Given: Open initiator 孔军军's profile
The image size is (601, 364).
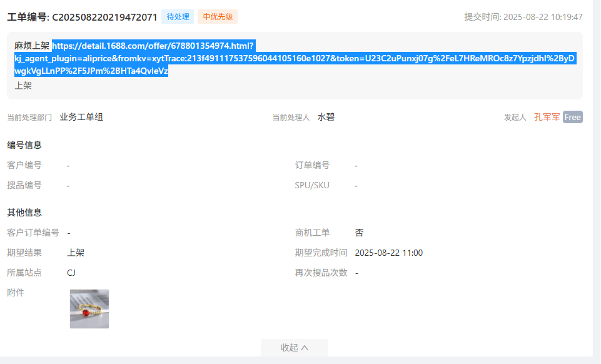Looking at the screenshot, I should point(547,117).
